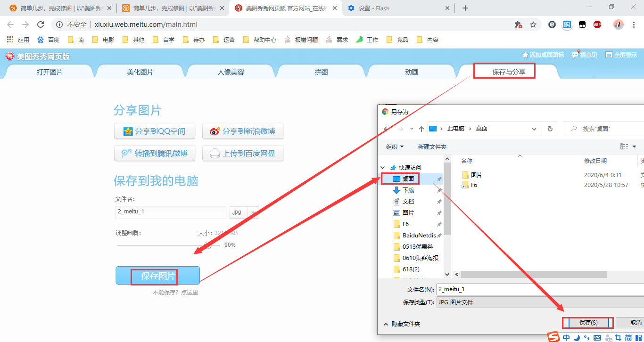Go up one folder in 另存为 dialog

(421, 129)
